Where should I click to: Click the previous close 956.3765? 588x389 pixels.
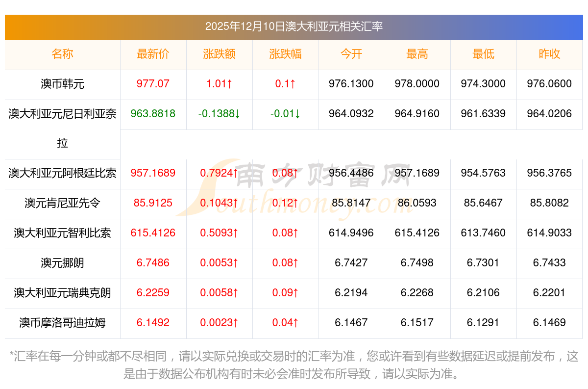pos(549,173)
